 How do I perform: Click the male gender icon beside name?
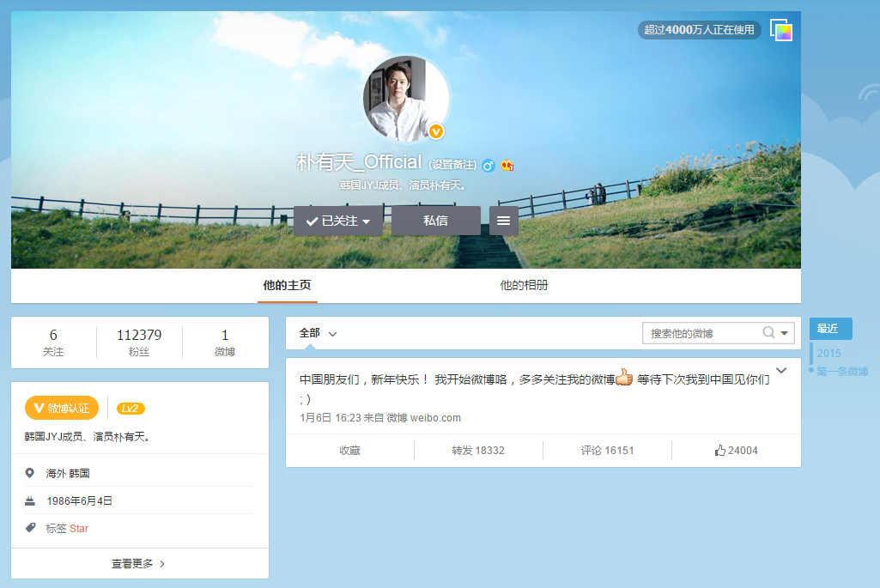click(x=489, y=166)
